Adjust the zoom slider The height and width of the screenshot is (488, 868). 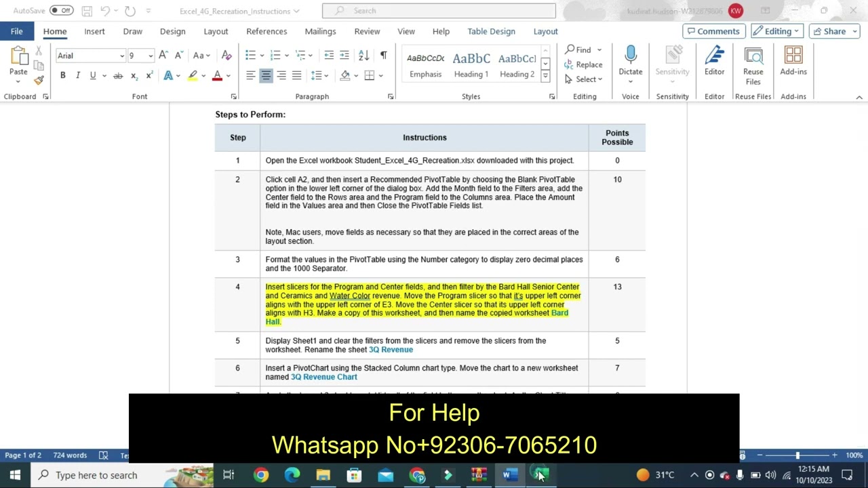[x=797, y=455]
